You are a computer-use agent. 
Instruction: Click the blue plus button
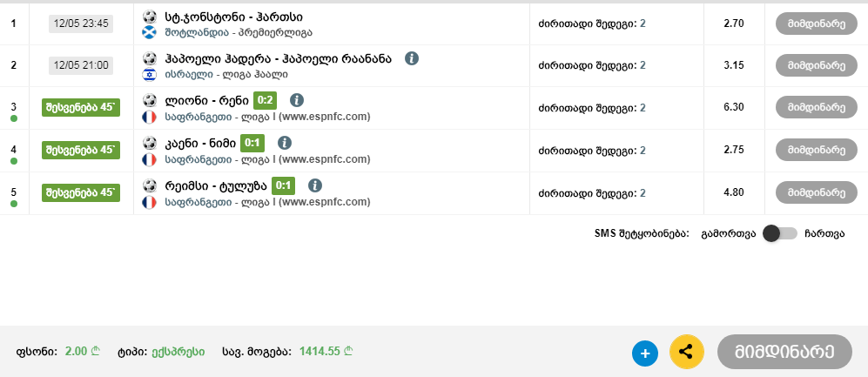pyautogui.click(x=645, y=353)
